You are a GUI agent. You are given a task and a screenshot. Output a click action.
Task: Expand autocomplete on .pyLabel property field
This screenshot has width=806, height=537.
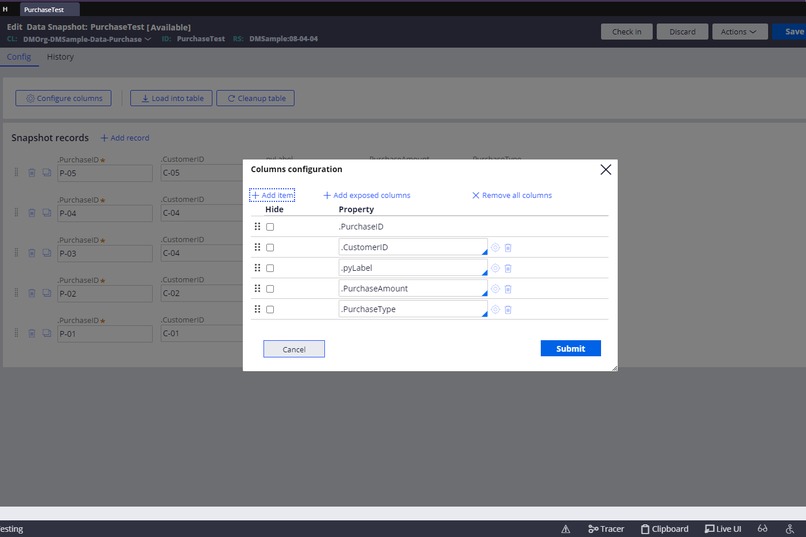click(x=484, y=272)
